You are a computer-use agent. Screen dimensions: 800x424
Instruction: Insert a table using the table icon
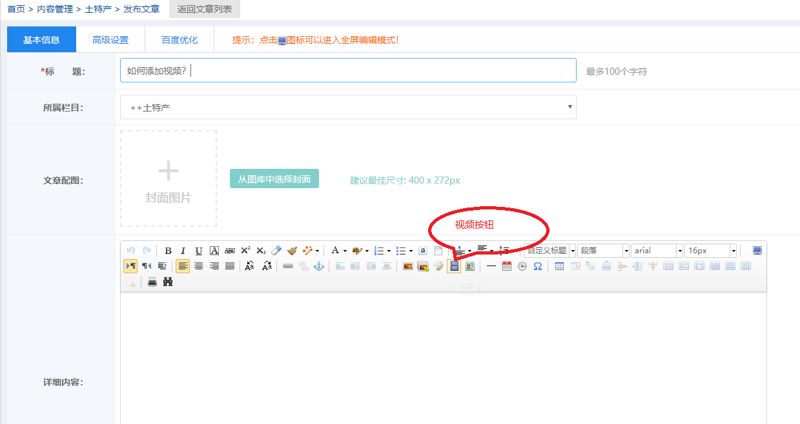(559, 267)
